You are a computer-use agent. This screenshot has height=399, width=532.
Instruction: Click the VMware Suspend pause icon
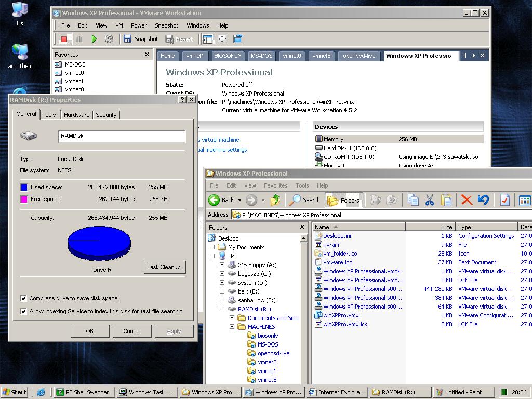(x=79, y=39)
